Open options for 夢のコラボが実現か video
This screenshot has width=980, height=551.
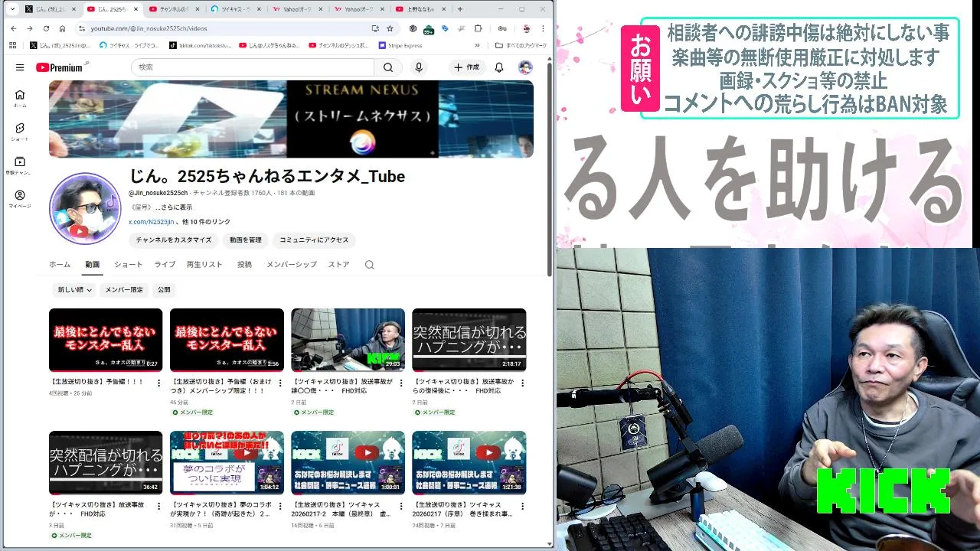pos(279,506)
